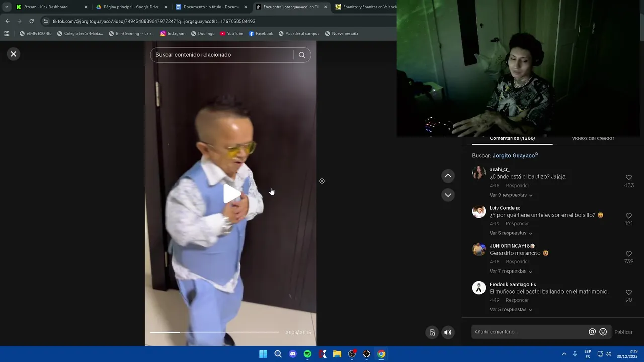Image resolution: width=644 pixels, height=362 pixels.
Task: Open Luis Conde's profile avatar
Action: pyautogui.click(x=479, y=211)
